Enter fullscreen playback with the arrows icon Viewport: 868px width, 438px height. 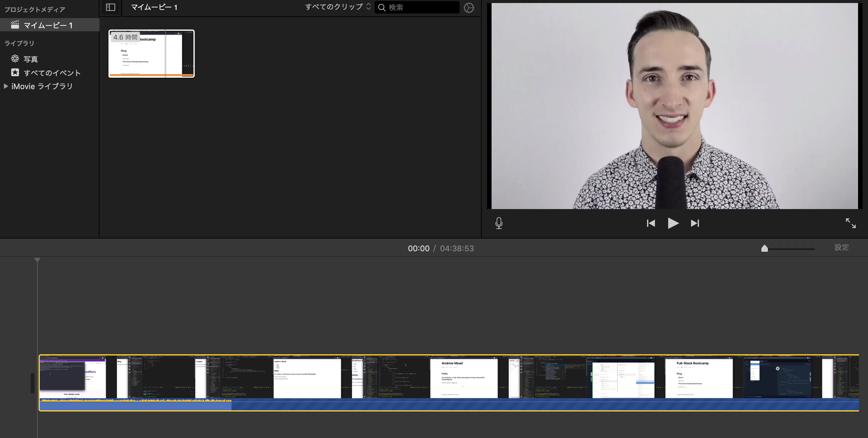[x=851, y=223]
